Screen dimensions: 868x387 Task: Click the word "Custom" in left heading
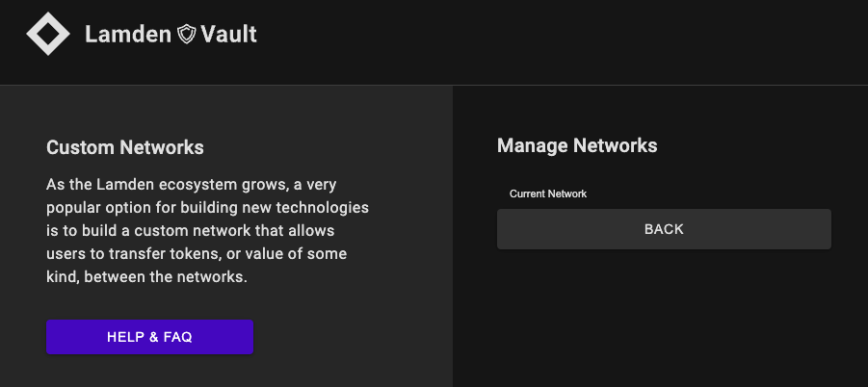(80, 147)
